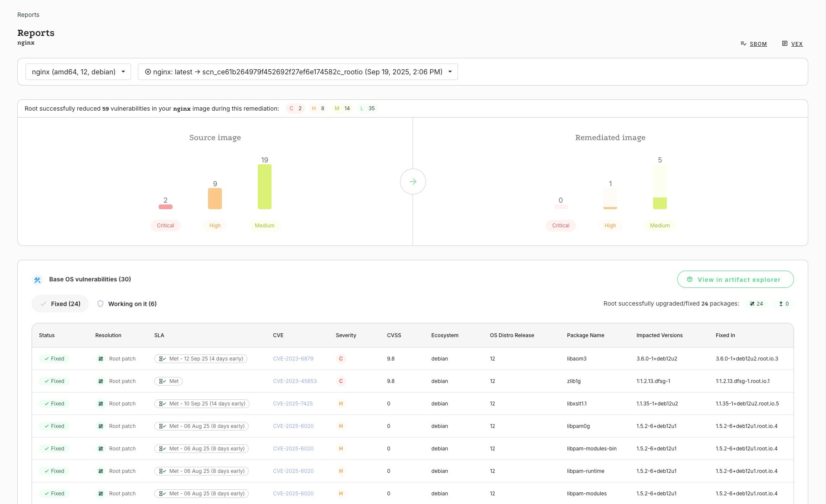This screenshot has height=504, width=826.
Task: Click the Base OS vulnerabilities tools icon
Action: point(38,280)
